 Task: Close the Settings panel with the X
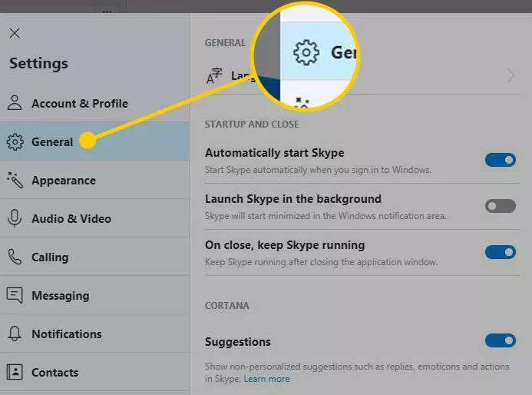click(15, 33)
